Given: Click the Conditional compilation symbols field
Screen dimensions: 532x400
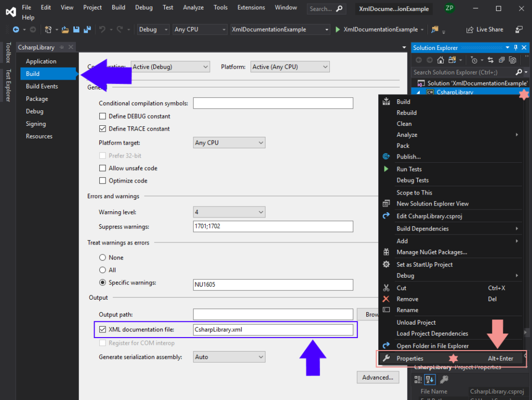Looking at the screenshot, I should 273,103.
